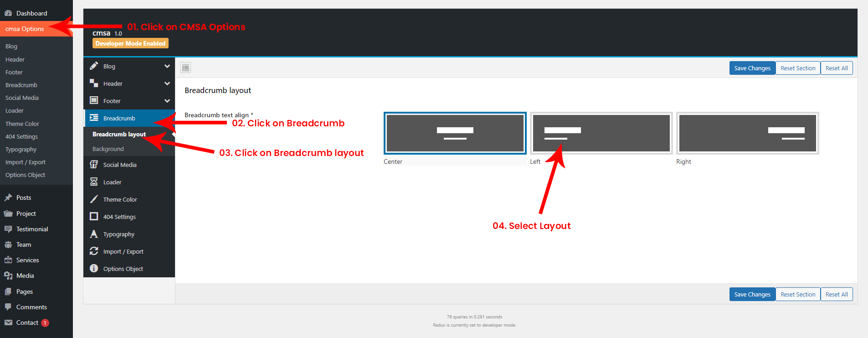Image resolution: width=868 pixels, height=338 pixels.
Task: Click the Import / Export refresh icon
Action: [x=94, y=251]
